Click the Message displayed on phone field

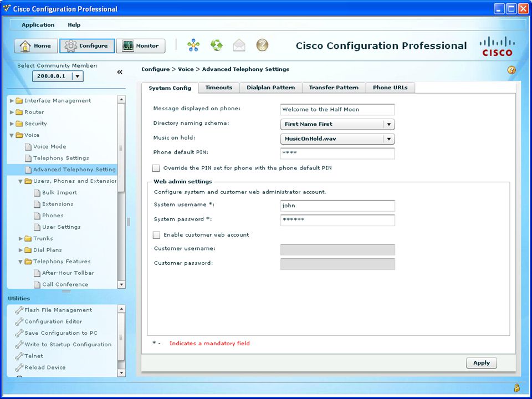coord(337,110)
